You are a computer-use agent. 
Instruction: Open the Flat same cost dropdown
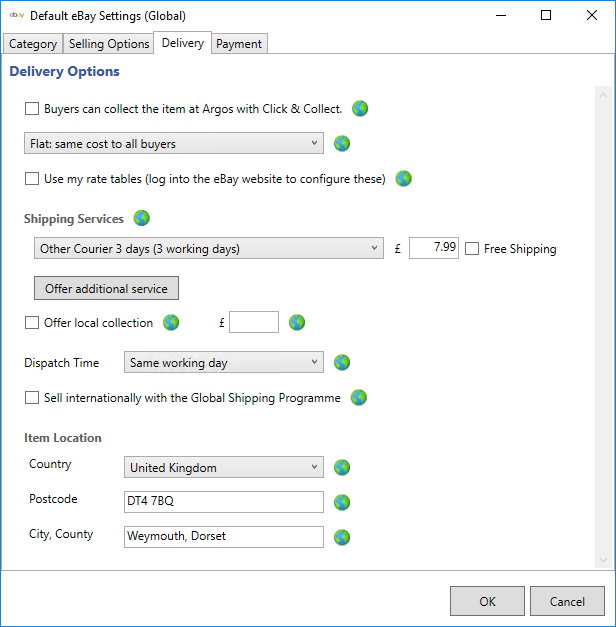173,144
